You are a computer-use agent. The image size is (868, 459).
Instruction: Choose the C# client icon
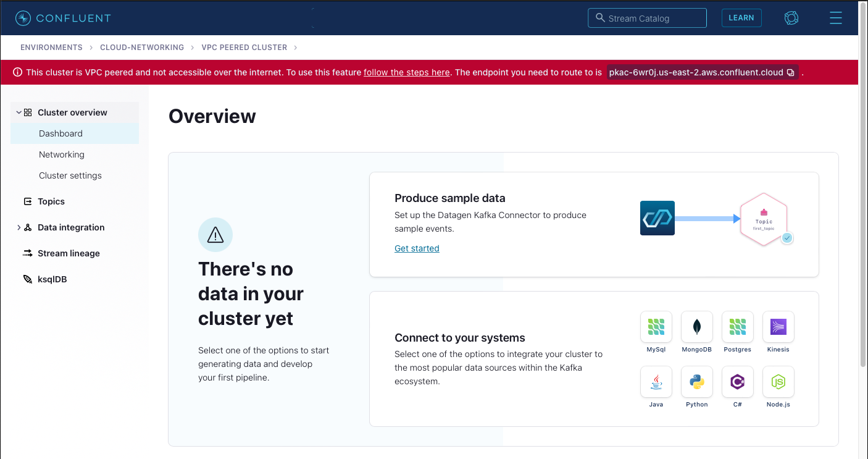click(738, 382)
